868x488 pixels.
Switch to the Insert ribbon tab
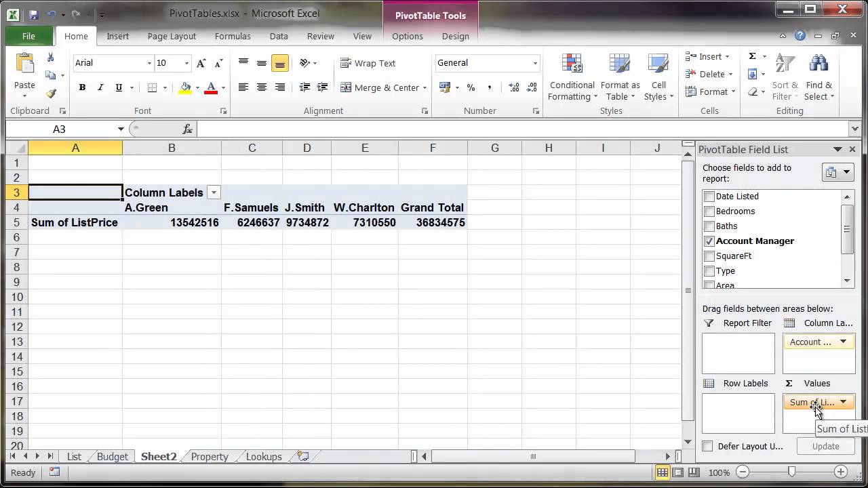(117, 36)
